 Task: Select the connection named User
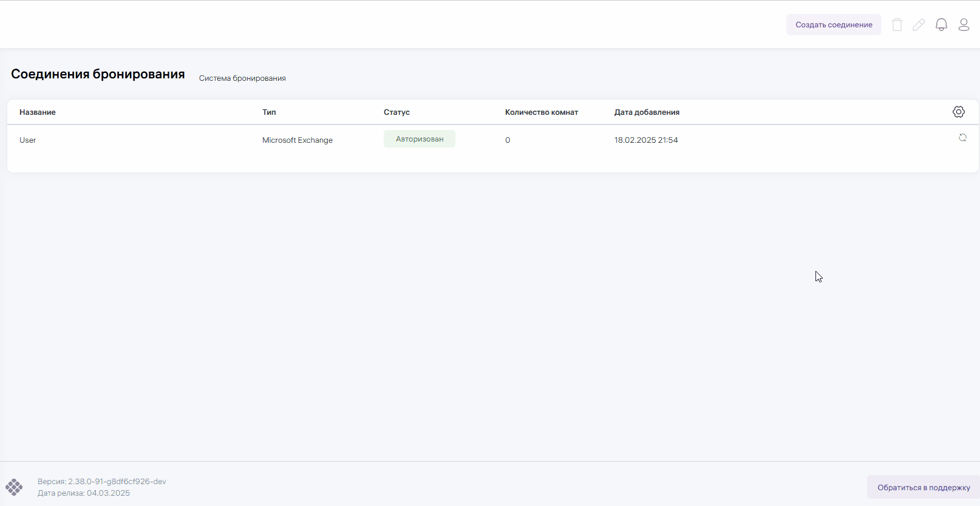[28, 140]
